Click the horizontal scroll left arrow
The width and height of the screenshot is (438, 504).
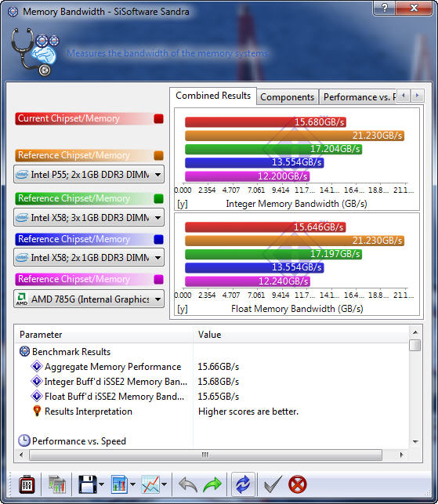tap(21, 455)
